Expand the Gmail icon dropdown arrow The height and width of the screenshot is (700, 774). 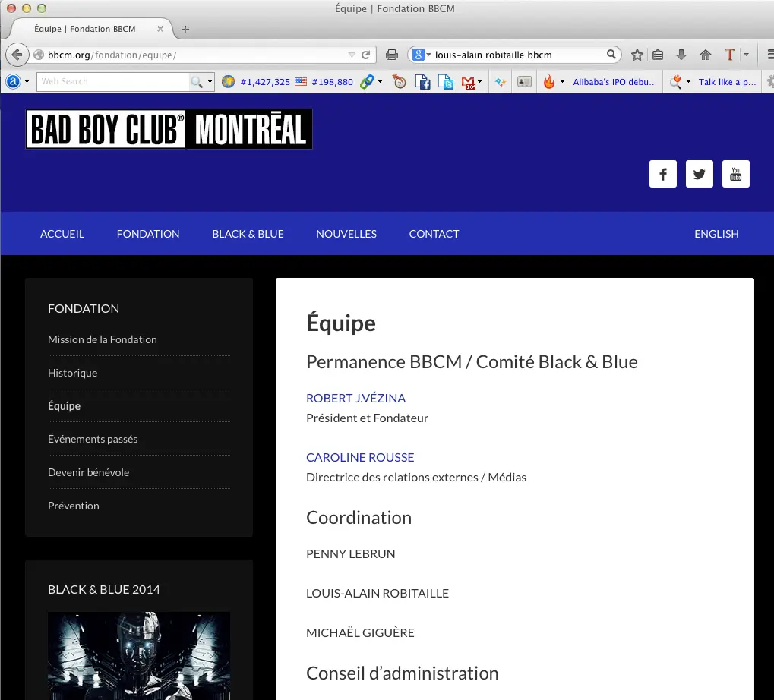tap(480, 81)
